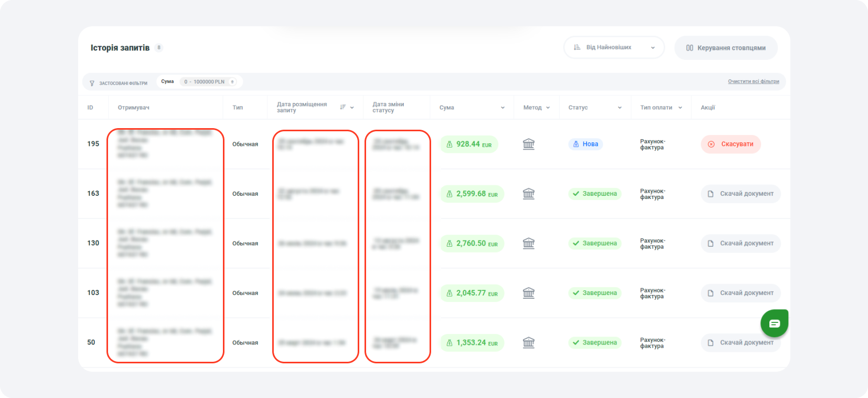Click the bank method icon in row 50
The image size is (868, 398).
coord(529,342)
